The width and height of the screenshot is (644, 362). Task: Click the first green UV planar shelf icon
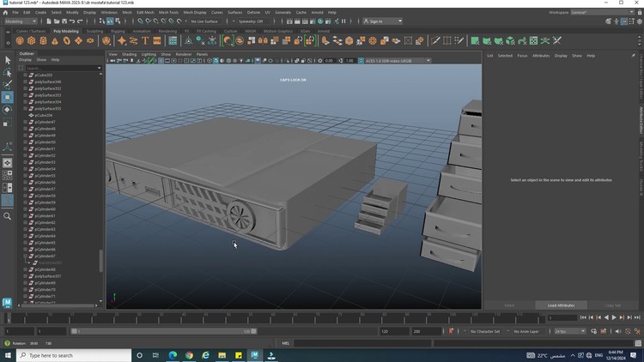coord(475,40)
